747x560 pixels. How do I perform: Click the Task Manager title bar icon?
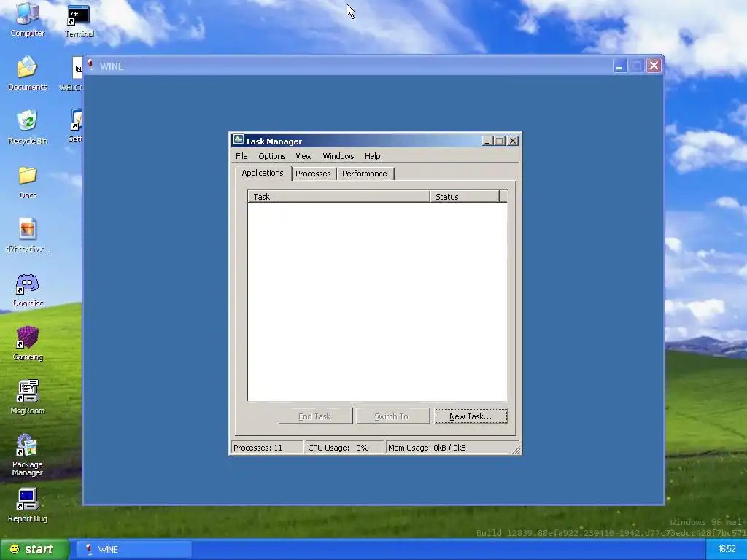239,140
